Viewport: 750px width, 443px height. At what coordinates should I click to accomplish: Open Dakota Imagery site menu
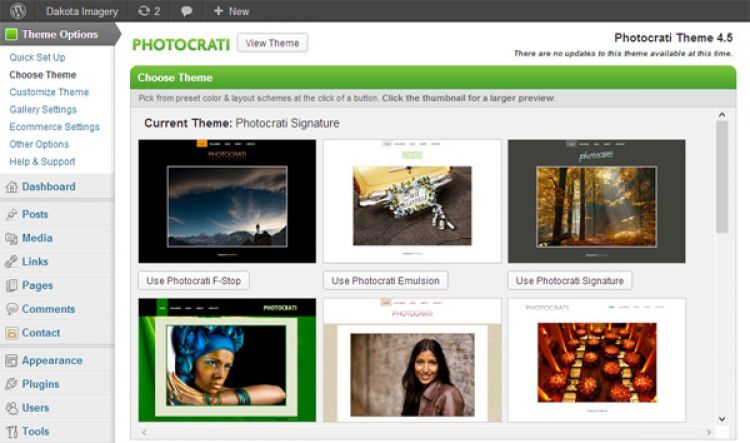click(x=82, y=11)
